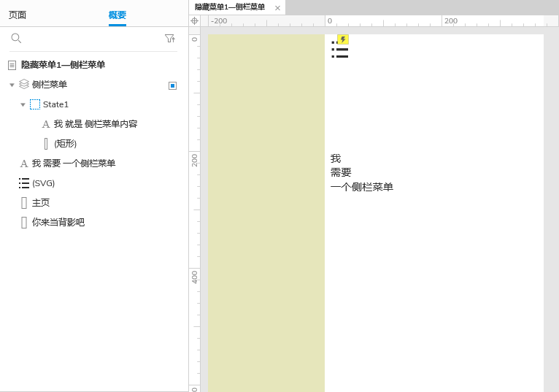Click the dynamic panel layers icon for 侧栏菜单
This screenshot has height=392, width=559.
point(24,84)
